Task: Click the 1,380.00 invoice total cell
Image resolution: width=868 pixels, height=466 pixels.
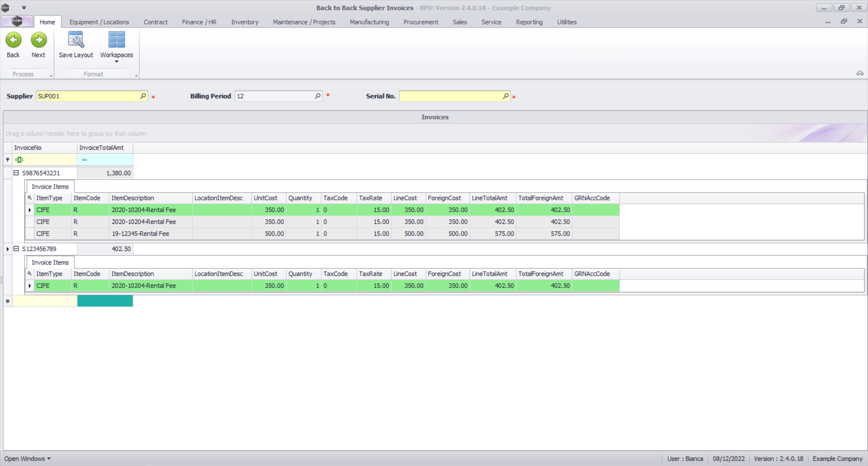Action: point(105,173)
